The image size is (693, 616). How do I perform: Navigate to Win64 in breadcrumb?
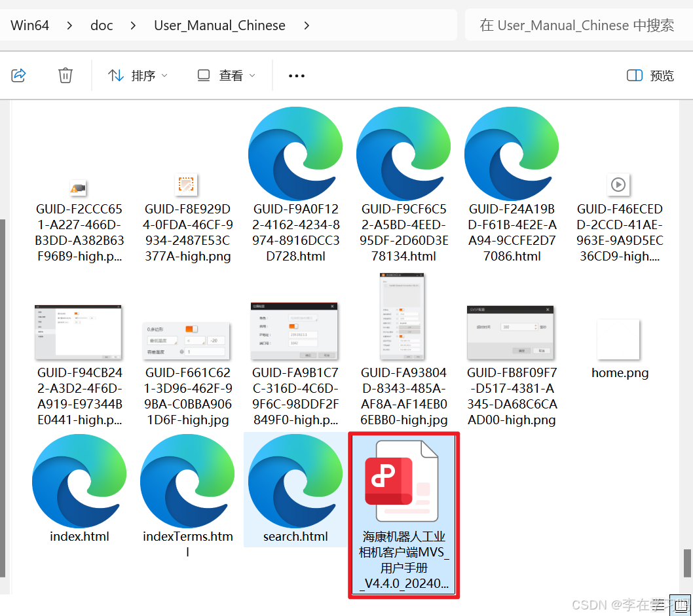(x=29, y=25)
